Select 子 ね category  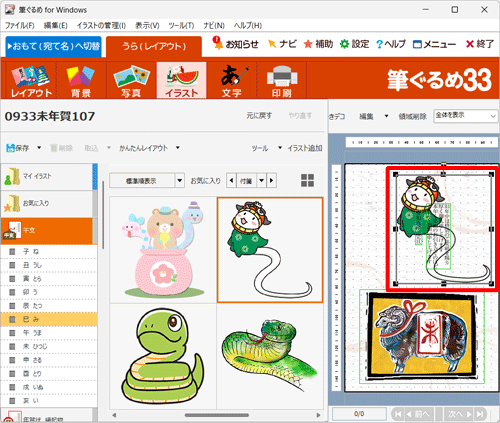(x=49, y=251)
